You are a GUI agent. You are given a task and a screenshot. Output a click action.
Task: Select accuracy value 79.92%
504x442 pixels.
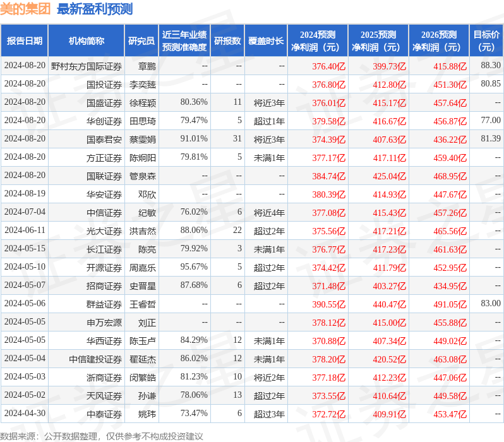pyautogui.click(x=194, y=249)
